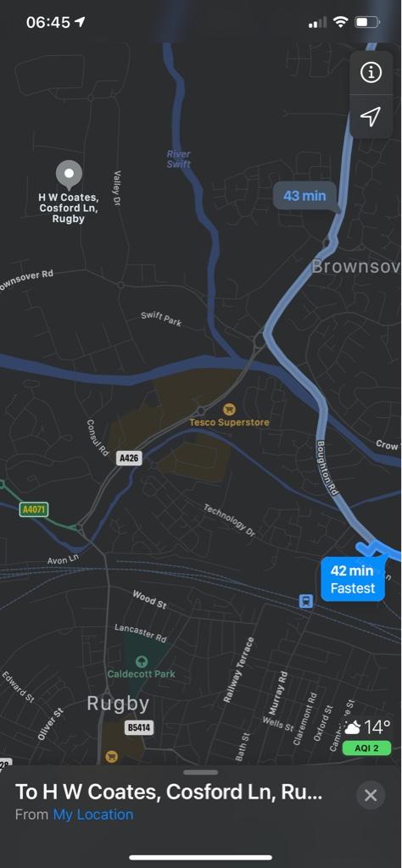Tap the Rugby town label
The image size is (402, 868).
(119, 704)
